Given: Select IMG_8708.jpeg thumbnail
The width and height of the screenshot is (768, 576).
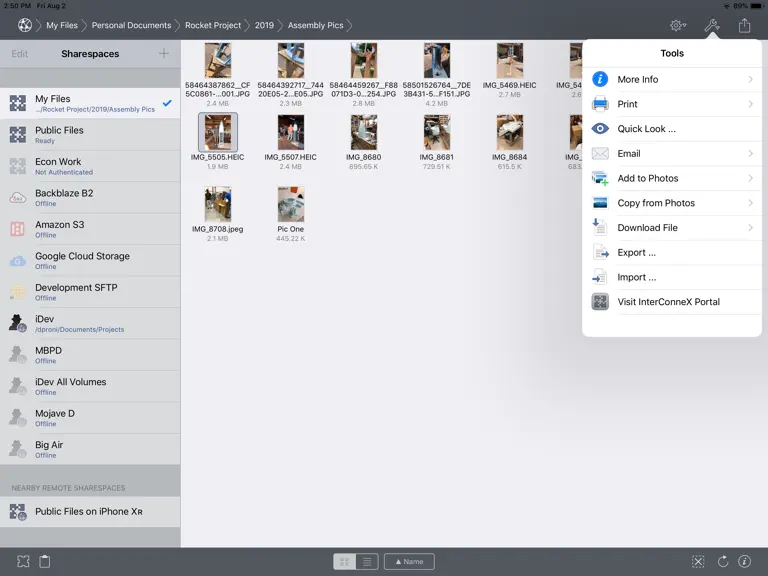Looking at the screenshot, I should tap(217, 204).
